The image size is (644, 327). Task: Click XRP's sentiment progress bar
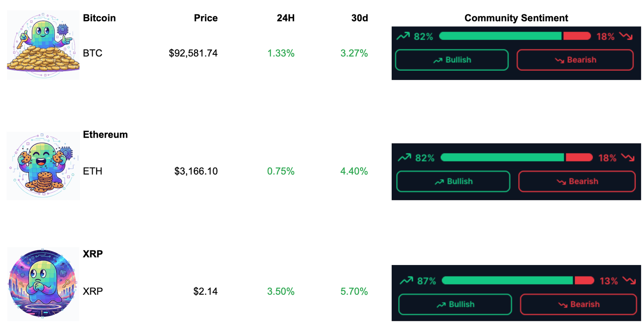518,280
